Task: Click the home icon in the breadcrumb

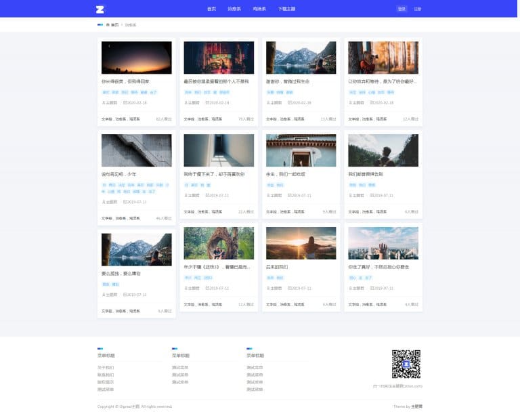Action: [107, 25]
